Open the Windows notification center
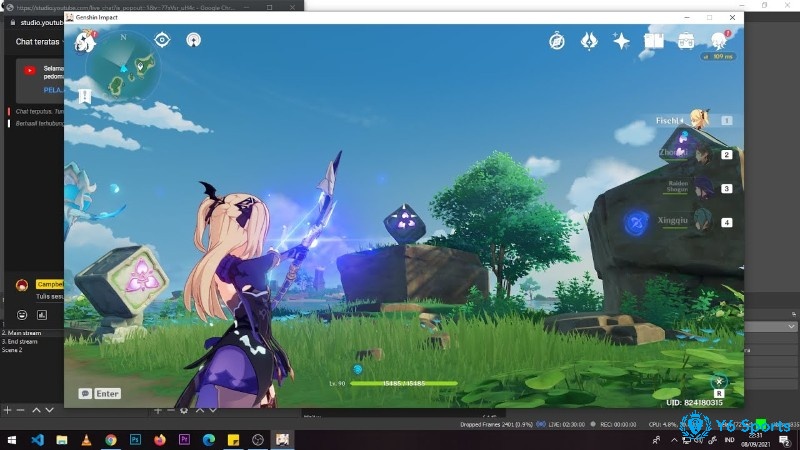The height and width of the screenshot is (450, 800). [785, 440]
